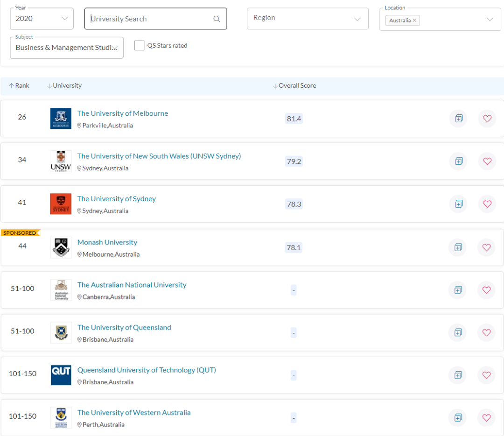The image size is (504, 436).
Task: Click the QUT logo
Action: pyautogui.click(x=61, y=375)
